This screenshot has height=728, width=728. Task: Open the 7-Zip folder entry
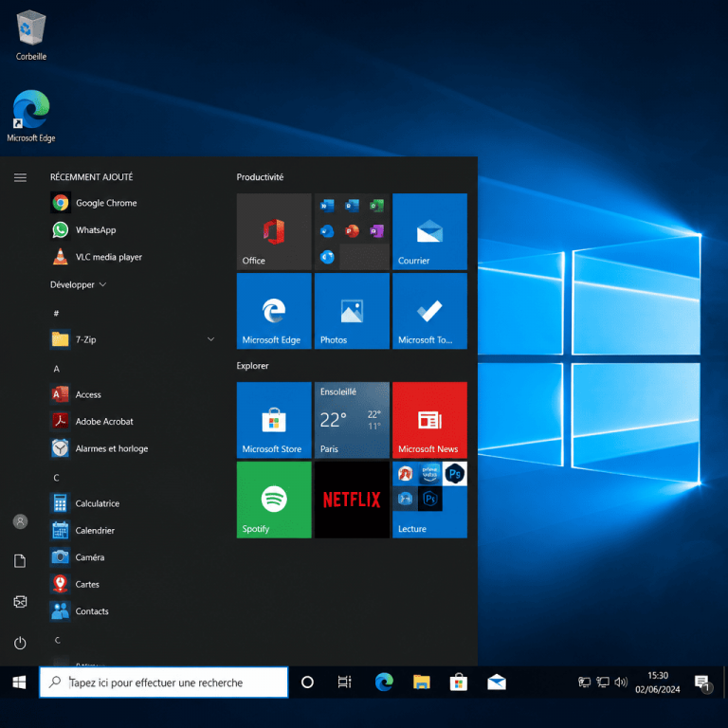tap(132, 339)
